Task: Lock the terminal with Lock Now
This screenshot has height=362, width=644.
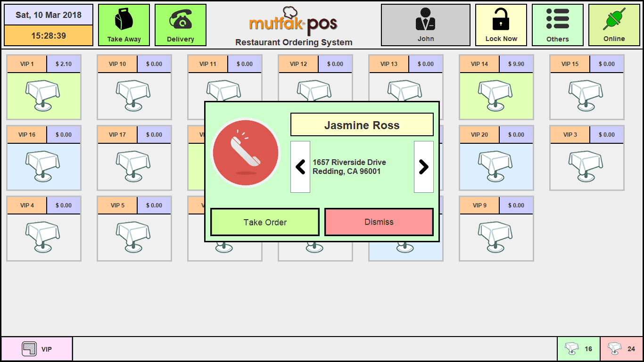Action: (x=501, y=25)
